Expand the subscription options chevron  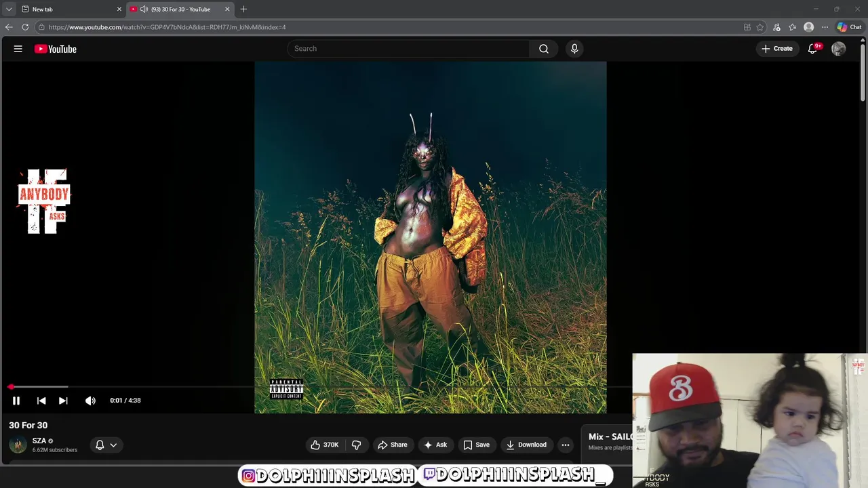(x=113, y=445)
